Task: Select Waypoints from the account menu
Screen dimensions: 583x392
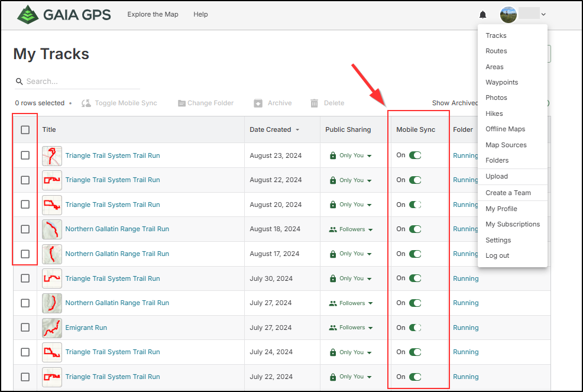Action: pos(501,82)
